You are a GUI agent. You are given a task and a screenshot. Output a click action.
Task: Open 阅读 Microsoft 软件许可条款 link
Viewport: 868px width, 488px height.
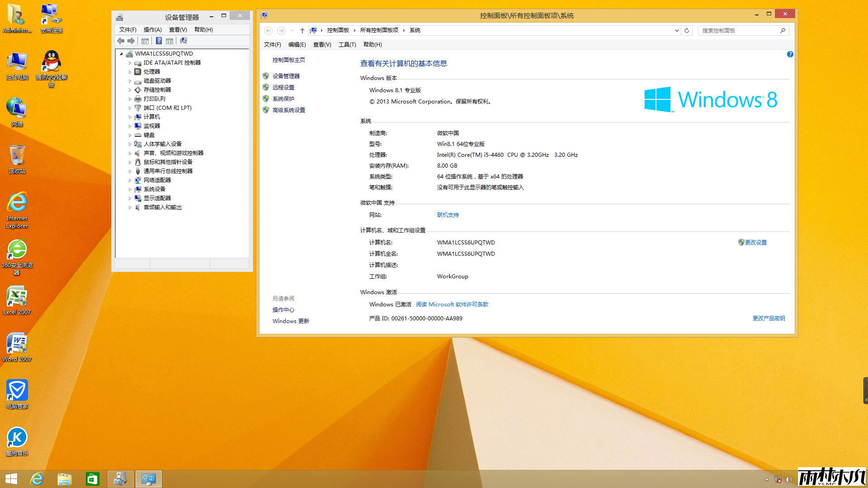click(x=452, y=305)
